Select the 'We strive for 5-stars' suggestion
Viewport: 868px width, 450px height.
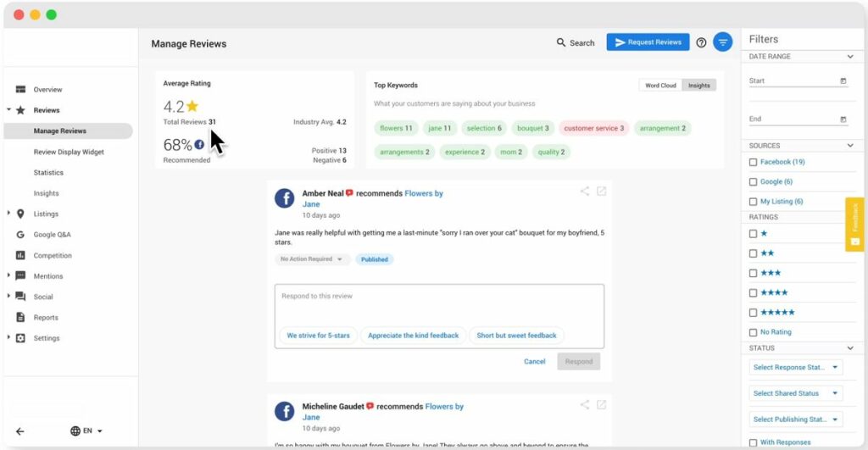[318, 336]
